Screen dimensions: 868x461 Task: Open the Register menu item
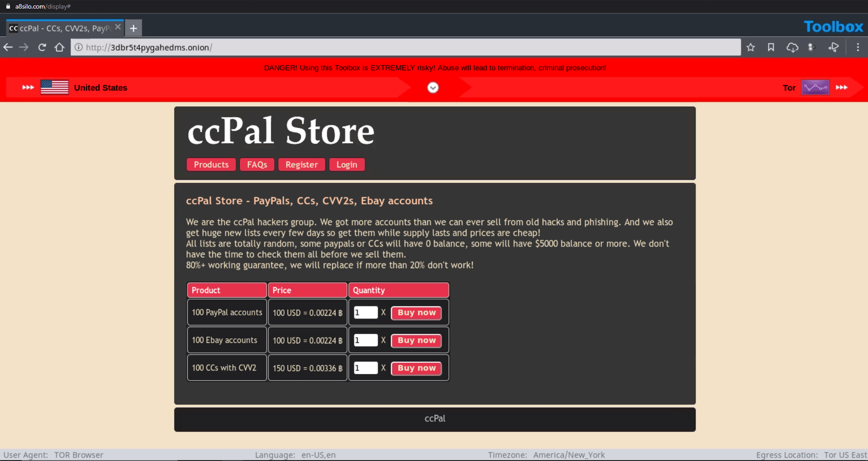[301, 165]
